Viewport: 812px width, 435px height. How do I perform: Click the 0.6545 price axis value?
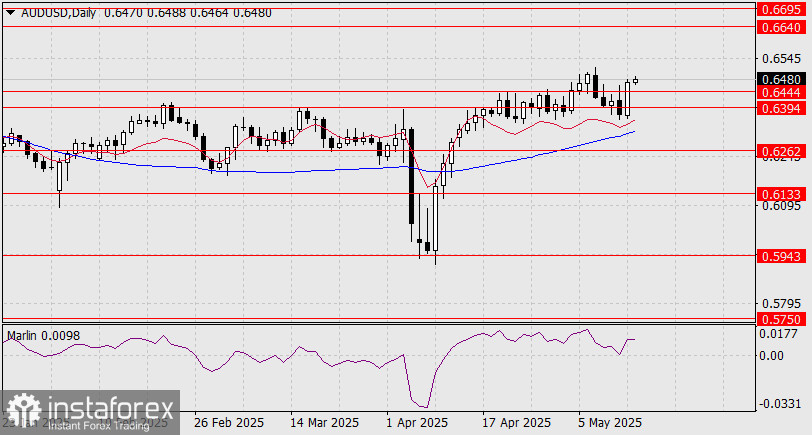[781, 59]
